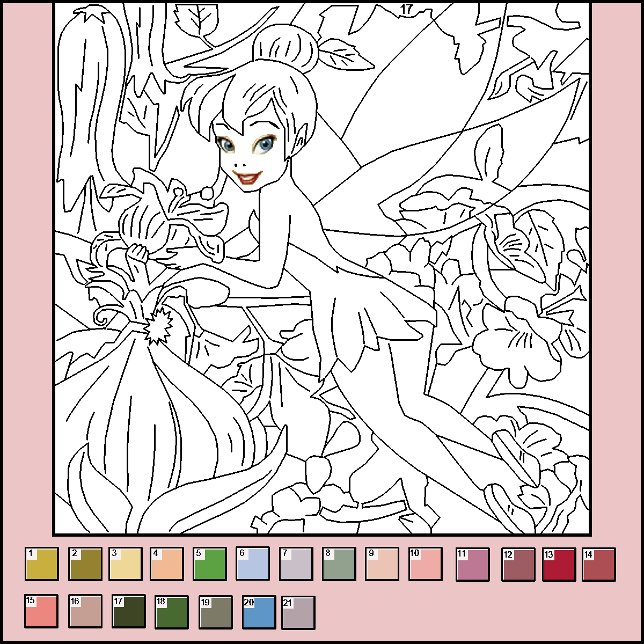Viewport: 644px width, 644px height.
Task: Choose pale yellow swatch number 3
Action: (x=126, y=564)
